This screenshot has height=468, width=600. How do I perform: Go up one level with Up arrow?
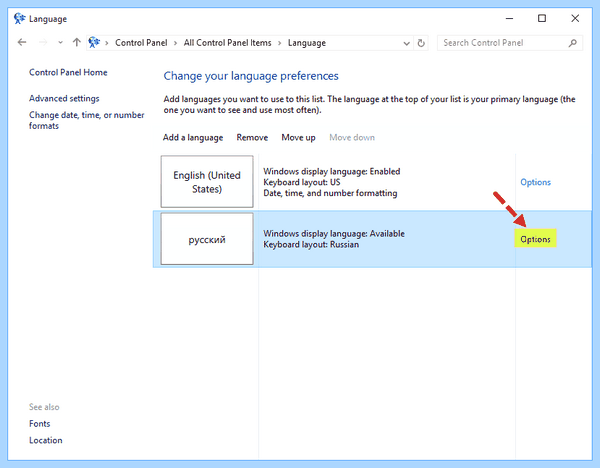tap(77, 42)
